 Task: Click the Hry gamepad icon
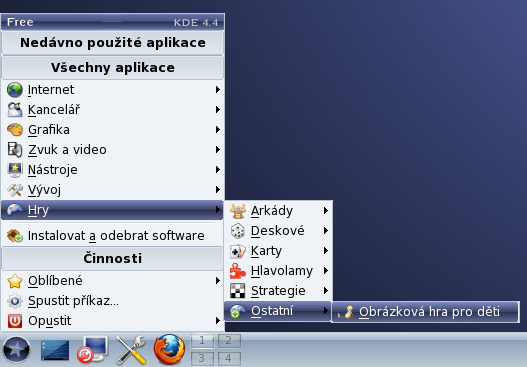click(x=15, y=210)
